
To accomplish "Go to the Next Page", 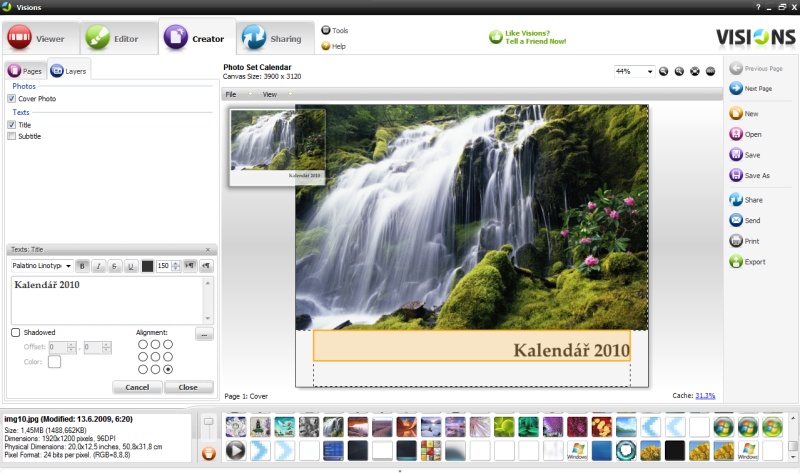I will (751, 88).
